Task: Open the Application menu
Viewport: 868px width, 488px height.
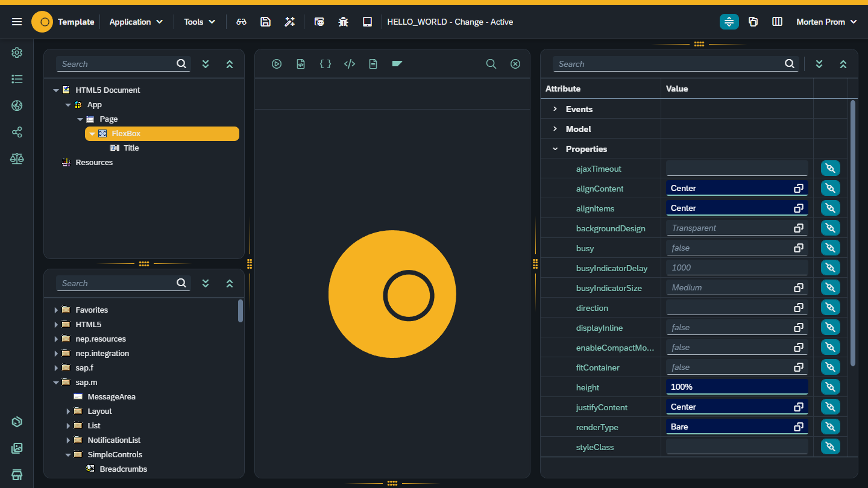Action: click(x=136, y=22)
